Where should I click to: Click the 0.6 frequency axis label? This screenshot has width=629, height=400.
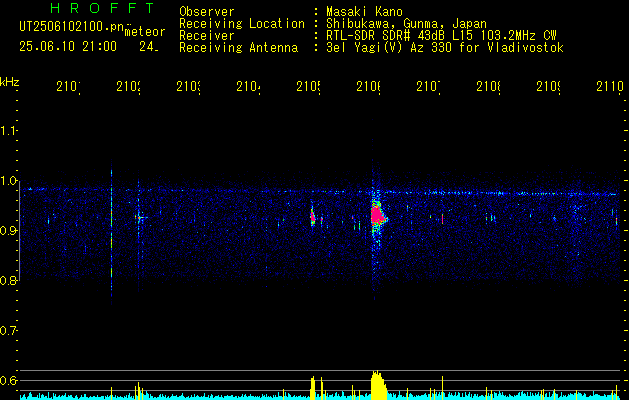pyautogui.click(x=8, y=380)
